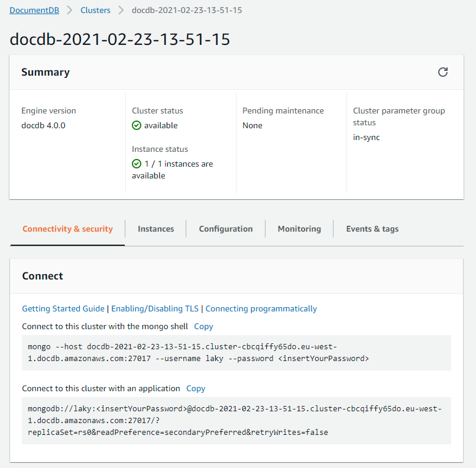476x468 pixels.
Task: Click the Instance status label
Action: 160,149
